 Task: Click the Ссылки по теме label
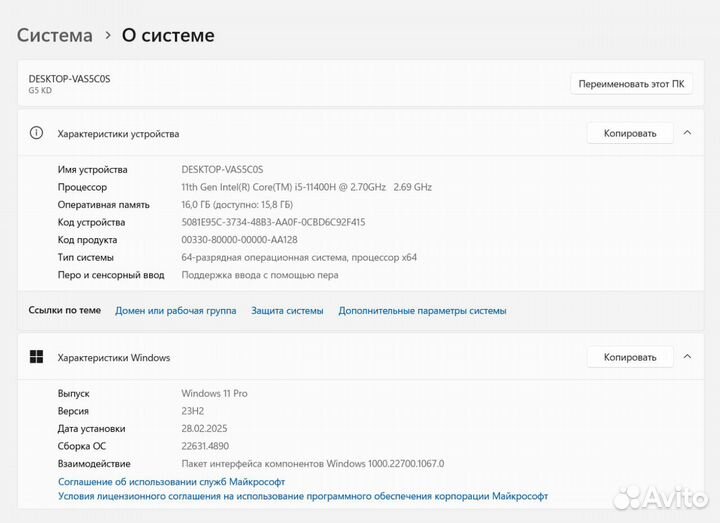coord(65,310)
